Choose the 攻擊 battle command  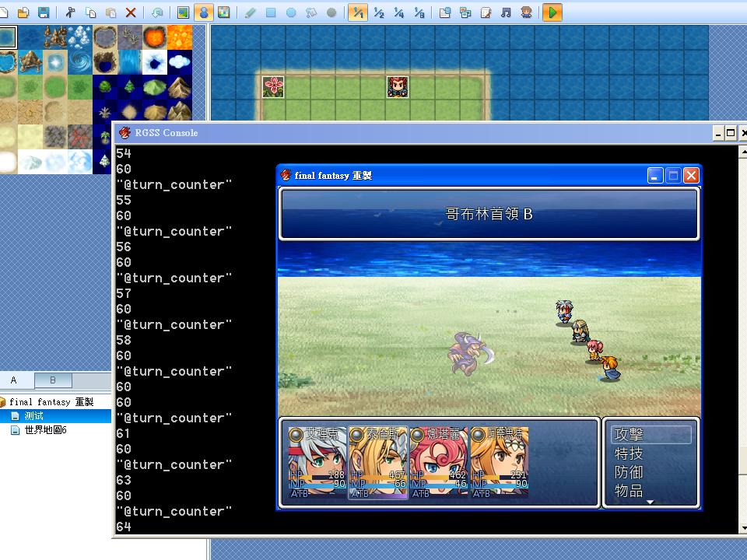click(x=651, y=434)
